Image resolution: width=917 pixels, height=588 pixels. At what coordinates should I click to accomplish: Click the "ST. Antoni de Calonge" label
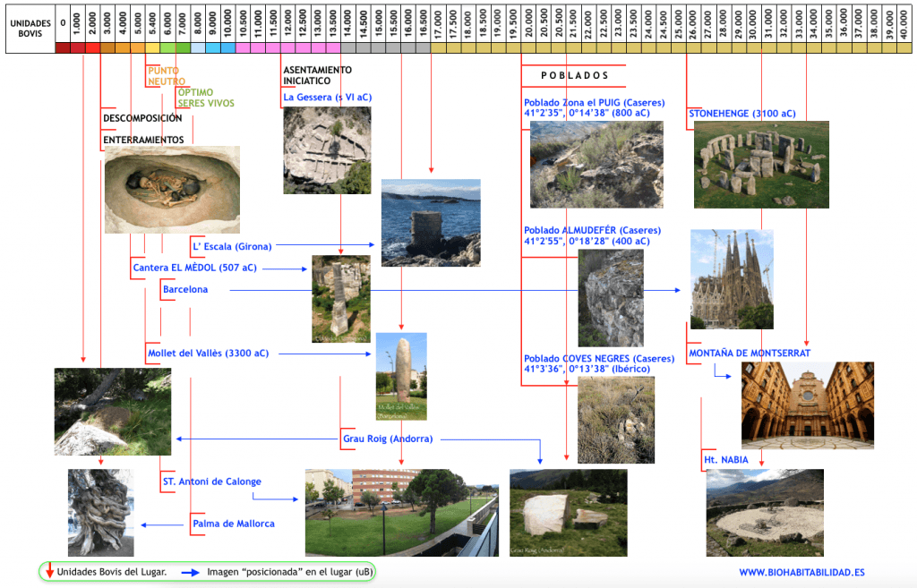tap(212, 481)
